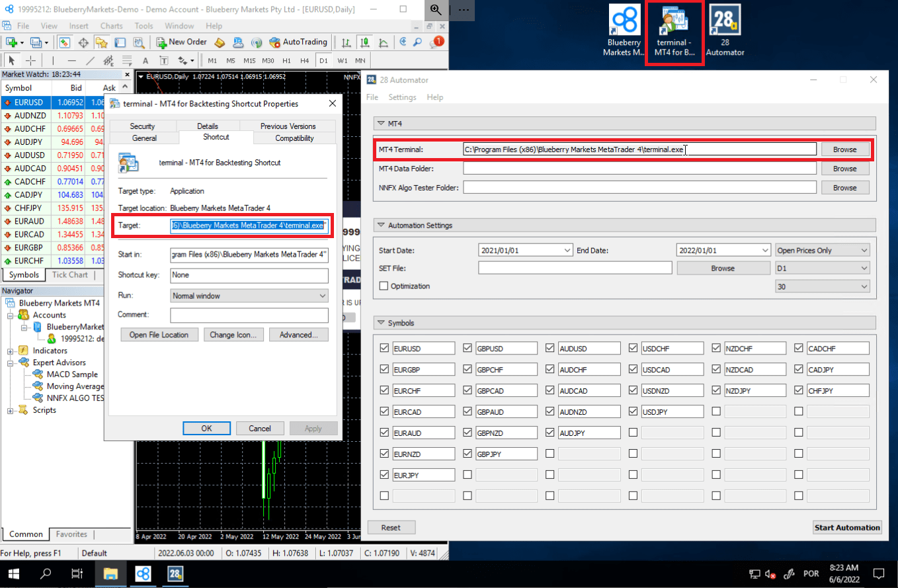Click the Advanced button in Properties

coord(299,335)
